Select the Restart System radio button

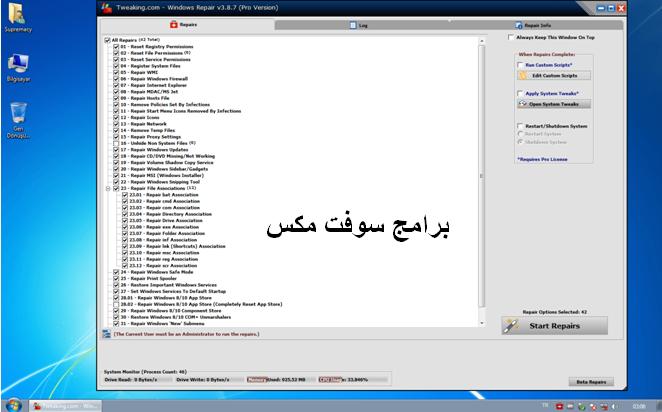[520, 134]
